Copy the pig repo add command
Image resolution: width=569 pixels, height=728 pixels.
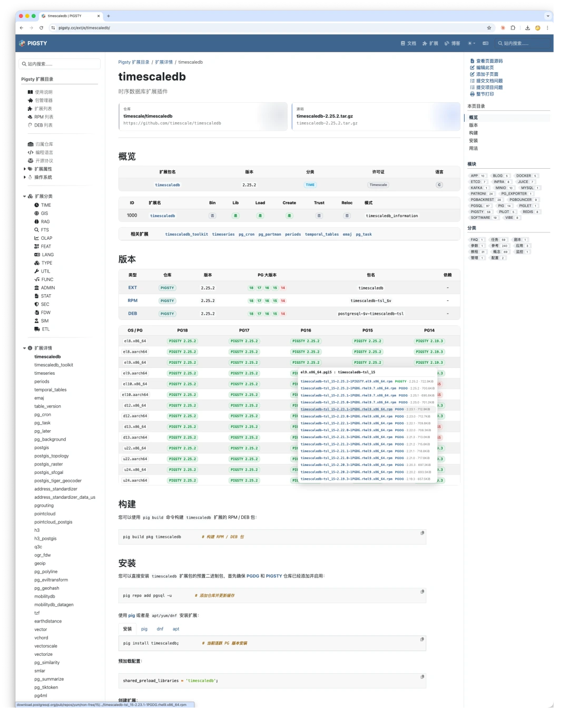tap(422, 591)
